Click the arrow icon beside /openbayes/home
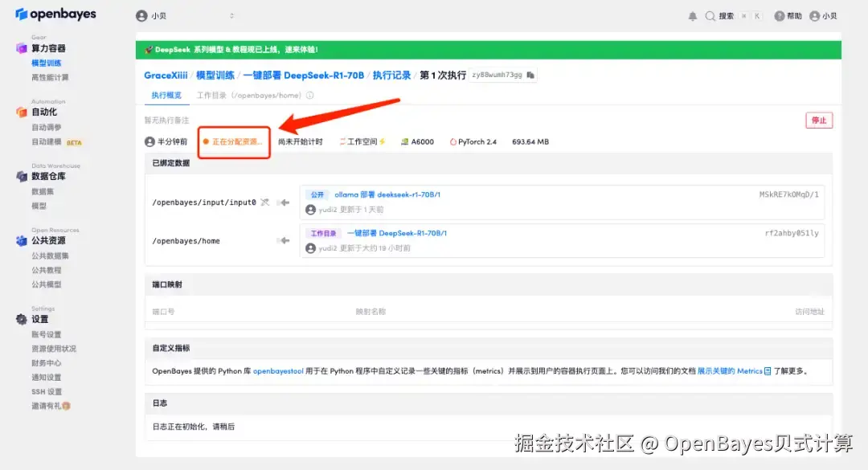868x470 pixels. (x=284, y=241)
